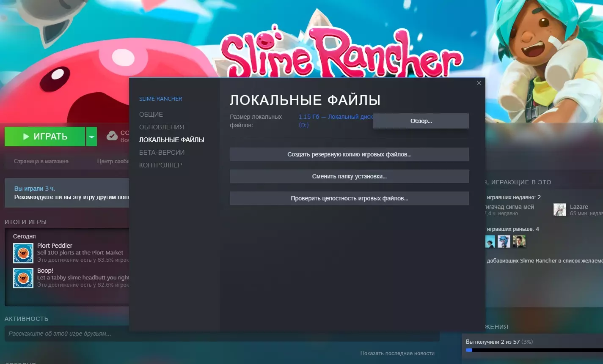Focus the activity post input field
This screenshot has height=364, width=603.
222,334
